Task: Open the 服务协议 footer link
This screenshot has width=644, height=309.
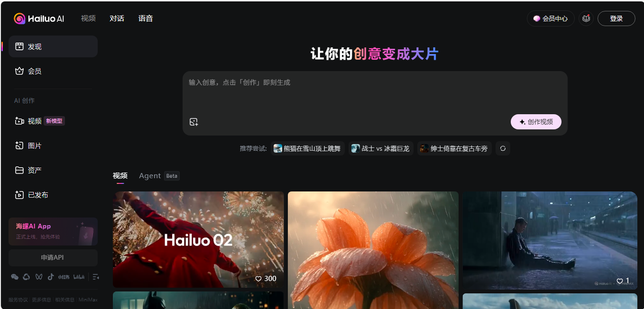Action: pyautogui.click(x=18, y=300)
